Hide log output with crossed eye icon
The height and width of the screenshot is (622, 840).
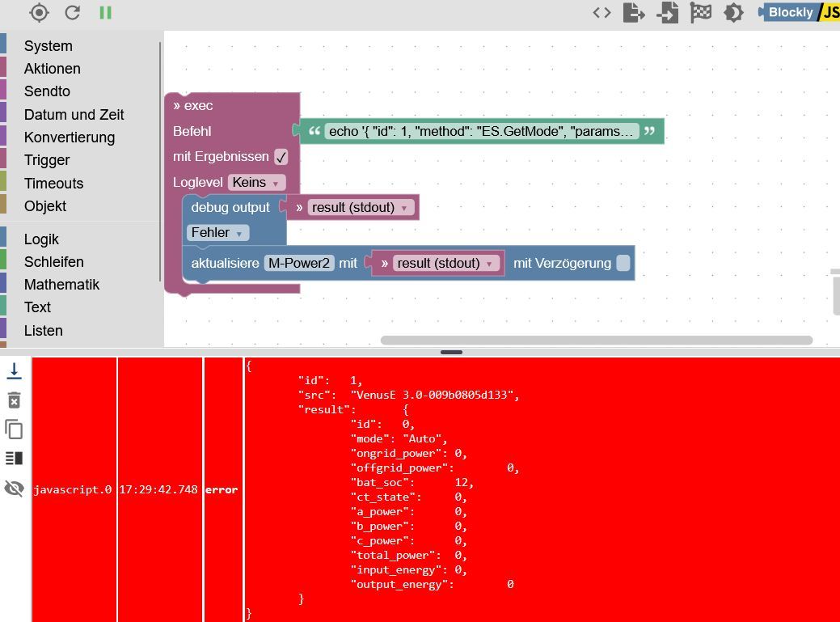[x=14, y=488]
